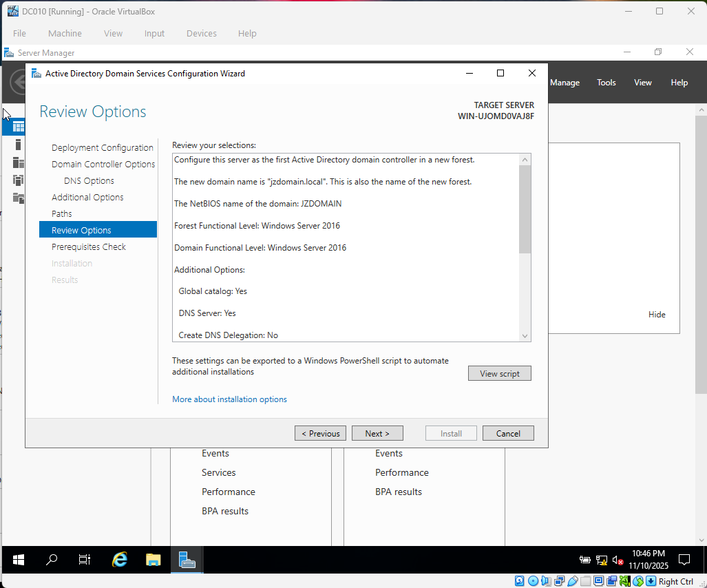
Task: Go to DNS Options step
Action: (x=89, y=180)
